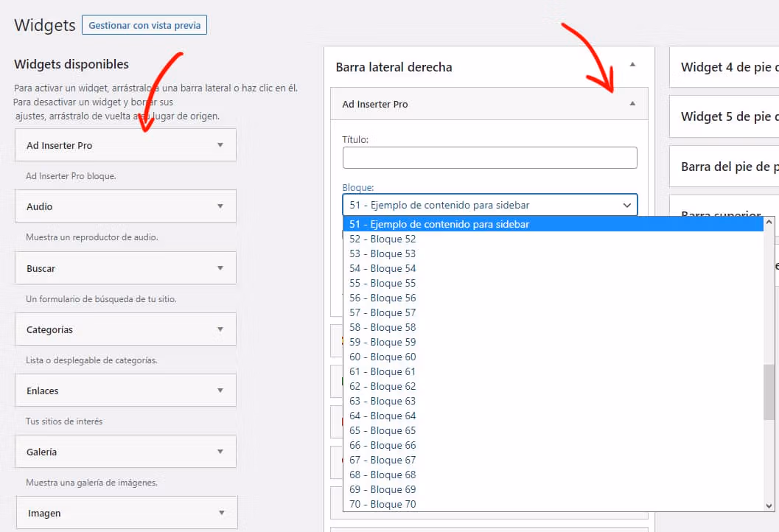Expand the Buscar widget arrow

coord(220,268)
